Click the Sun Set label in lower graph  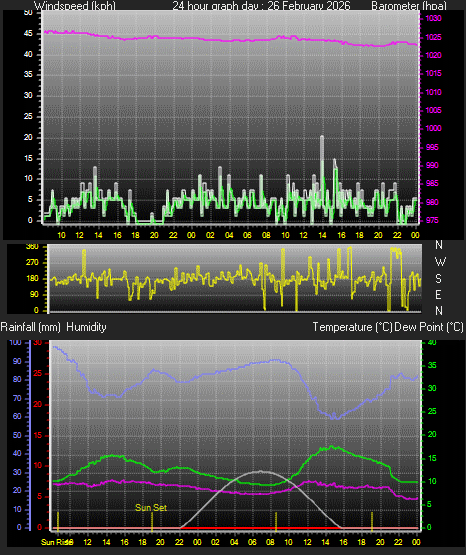click(x=151, y=508)
